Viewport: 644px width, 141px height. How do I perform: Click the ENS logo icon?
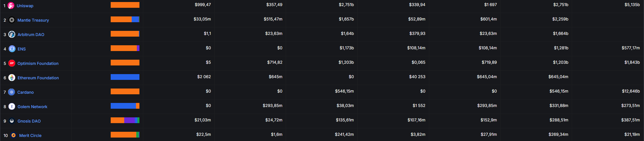[x=12, y=49]
